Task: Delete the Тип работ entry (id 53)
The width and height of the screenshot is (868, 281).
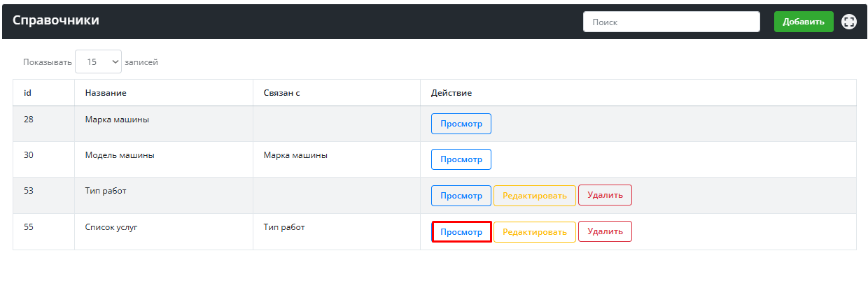Action: point(605,195)
